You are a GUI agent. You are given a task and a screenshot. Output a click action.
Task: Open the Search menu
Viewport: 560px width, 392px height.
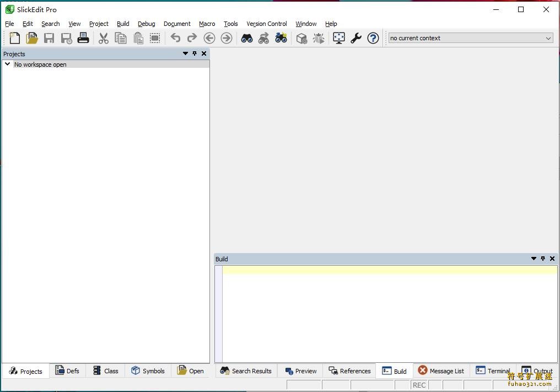[50, 24]
